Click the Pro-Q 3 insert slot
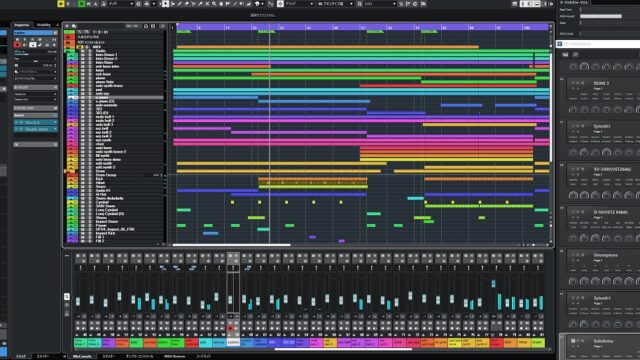The width and height of the screenshot is (640, 360). click(36, 122)
